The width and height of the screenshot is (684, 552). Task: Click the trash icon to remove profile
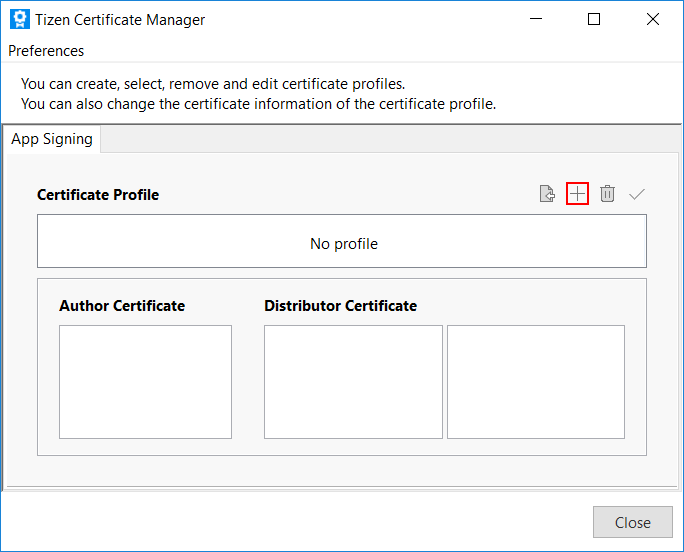click(607, 194)
